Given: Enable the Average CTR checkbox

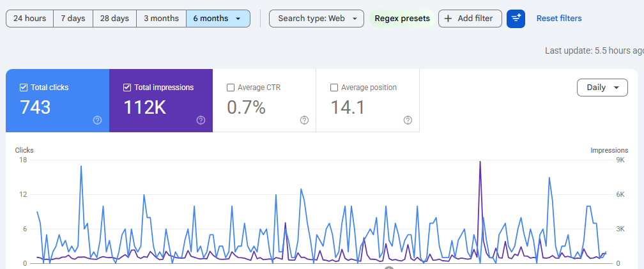Looking at the screenshot, I should tap(231, 88).
